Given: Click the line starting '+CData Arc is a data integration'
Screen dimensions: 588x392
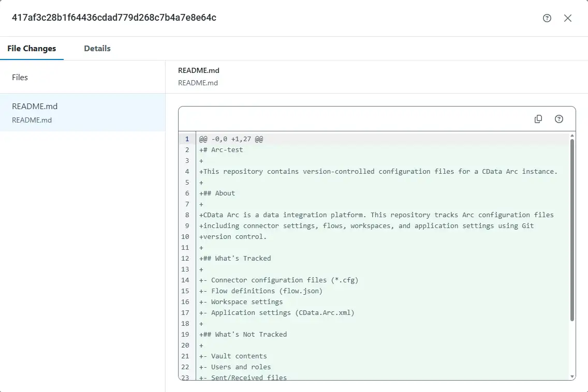Looking at the screenshot, I should pyautogui.click(x=376, y=215).
